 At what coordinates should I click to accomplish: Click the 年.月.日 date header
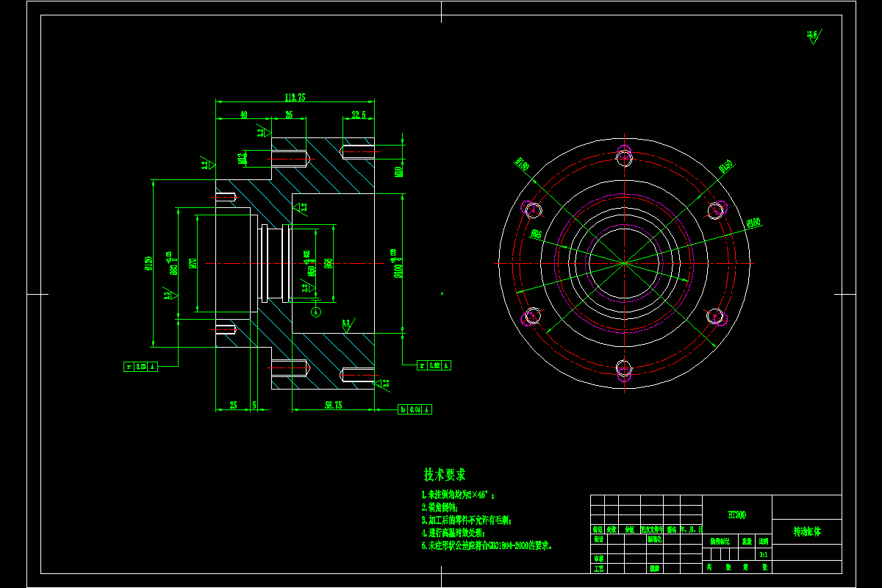point(691,529)
